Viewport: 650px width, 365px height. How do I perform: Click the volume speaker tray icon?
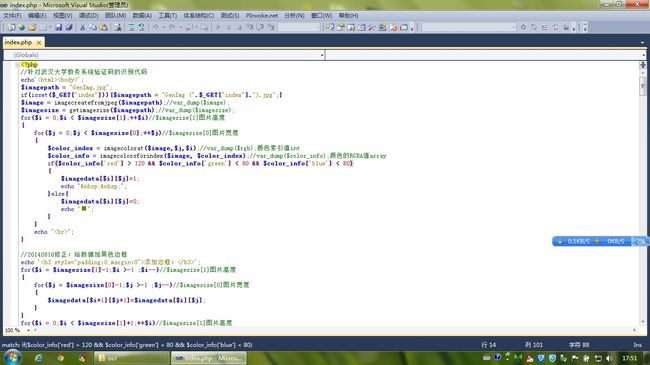coord(609,358)
